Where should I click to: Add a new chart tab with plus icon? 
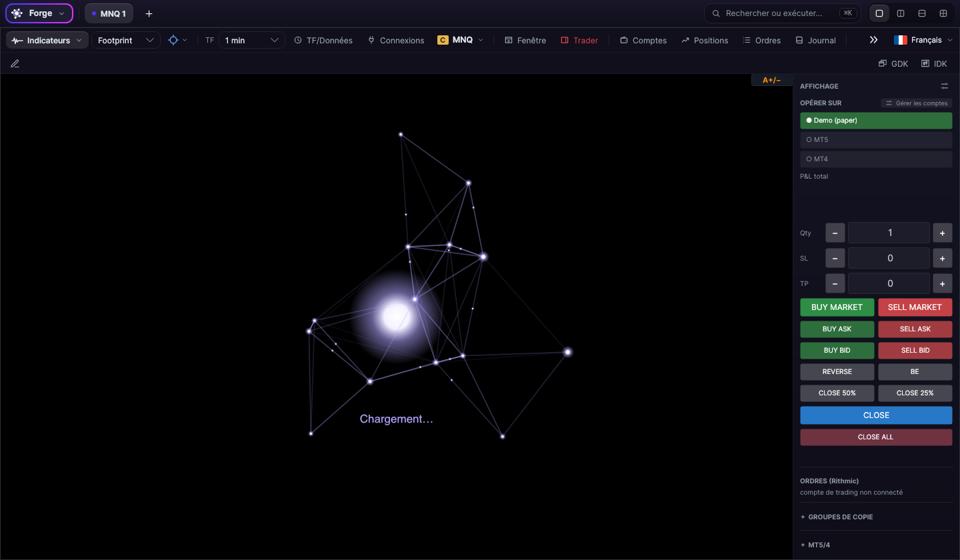pyautogui.click(x=149, y=13)
